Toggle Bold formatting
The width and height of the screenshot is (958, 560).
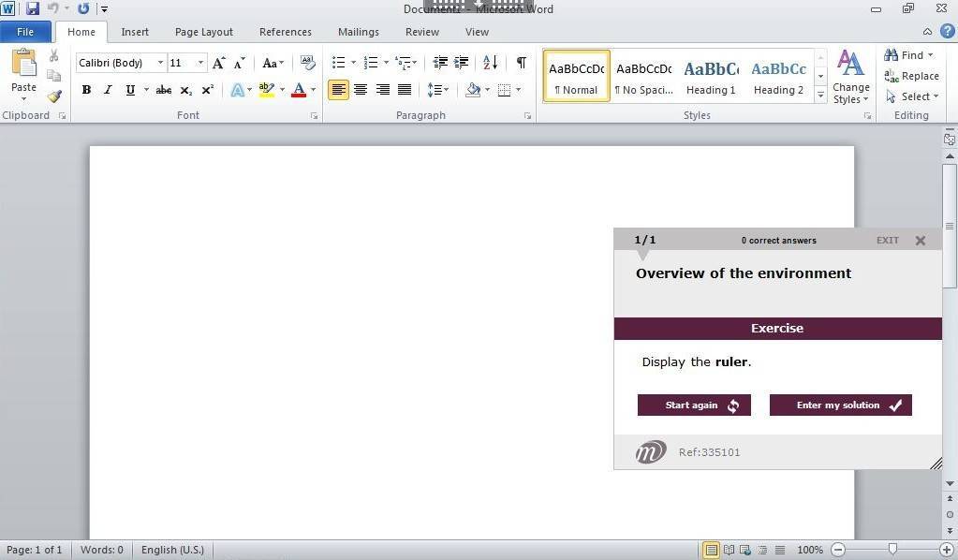click(x=86, y=90)
